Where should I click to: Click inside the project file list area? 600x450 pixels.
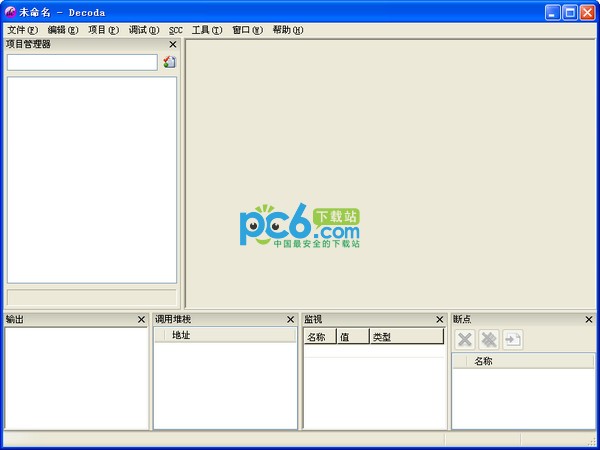pyautogui.click(x=92, y=180)
